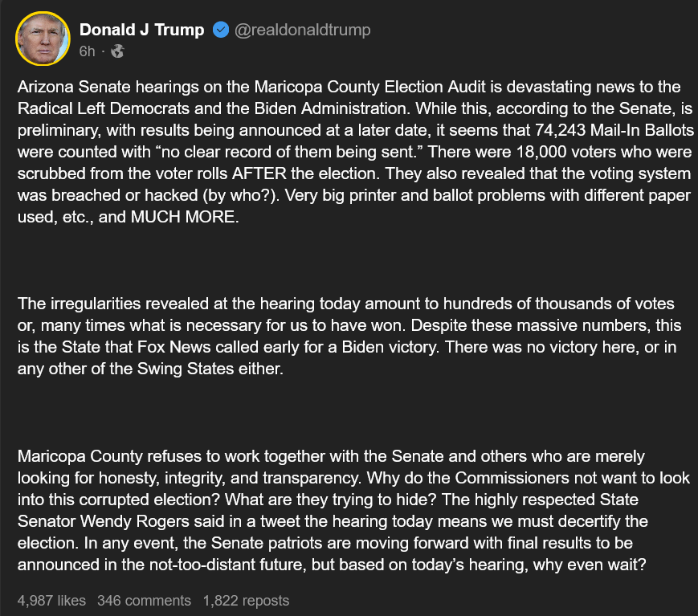Click the capitalized word 'AFTER'

(259, 173)
